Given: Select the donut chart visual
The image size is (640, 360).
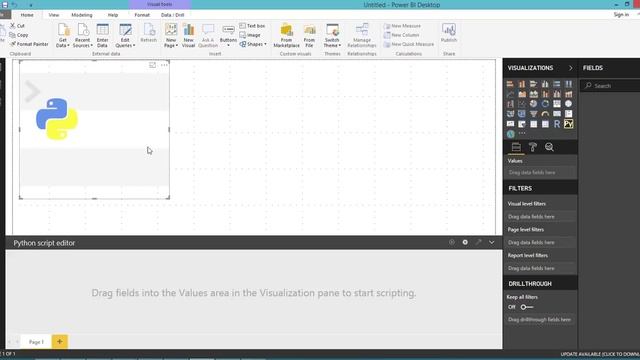Looking at the screenshot, I should tap(545, 104).
